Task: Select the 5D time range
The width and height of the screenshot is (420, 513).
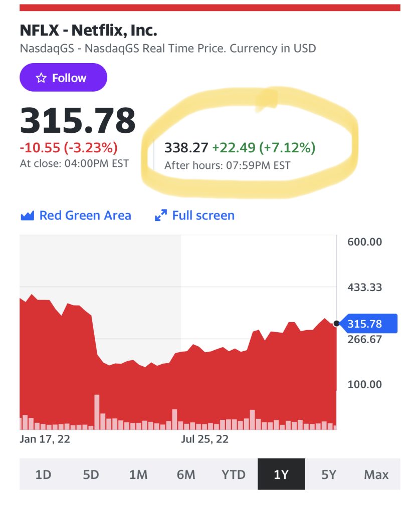Action: [x=91, y=474]
